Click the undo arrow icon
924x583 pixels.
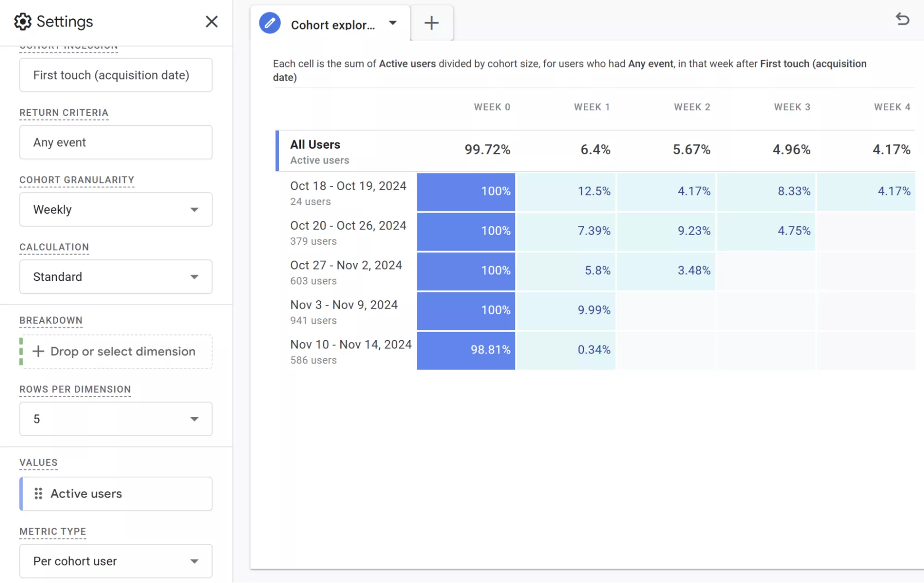(x=902, y=19)
